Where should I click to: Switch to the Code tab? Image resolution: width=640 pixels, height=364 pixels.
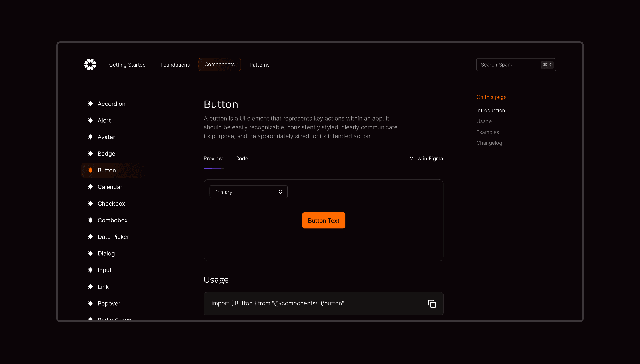241,158
